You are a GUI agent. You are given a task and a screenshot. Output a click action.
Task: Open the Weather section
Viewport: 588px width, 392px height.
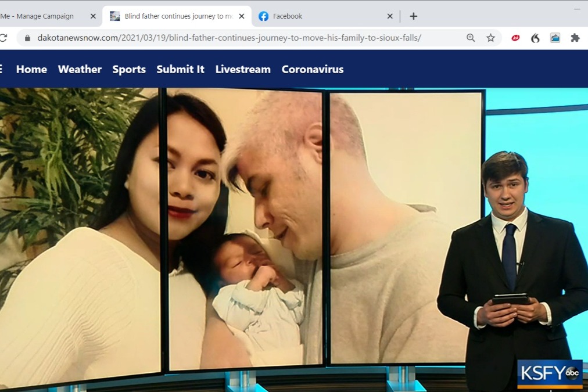point(80,69)
